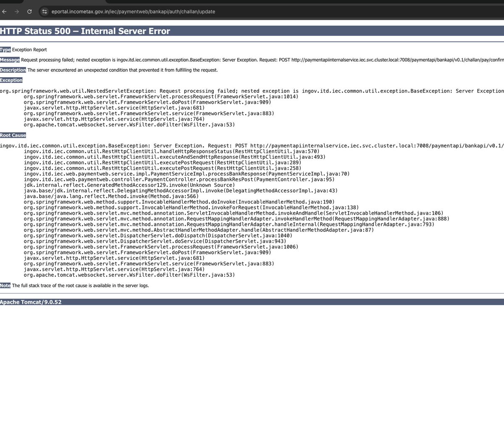Click the GeneratedMethodAccessor129.invoke line
The width and height of the screenshot is (504, 443).
[x=129, y=185]
